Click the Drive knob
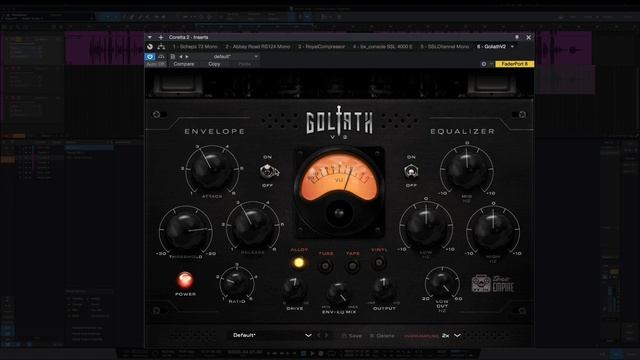640x360 pixels. point(294,290)
